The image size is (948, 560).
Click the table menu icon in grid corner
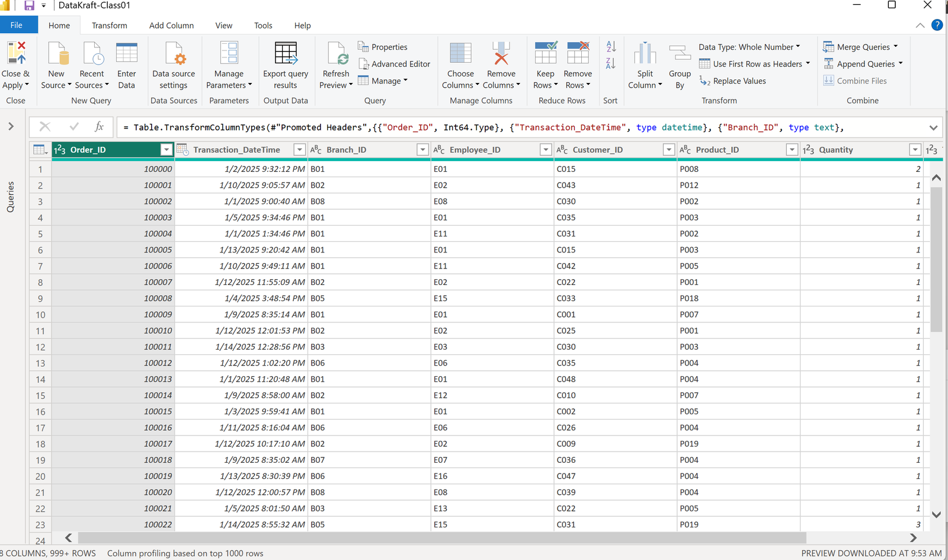point(40,150)
